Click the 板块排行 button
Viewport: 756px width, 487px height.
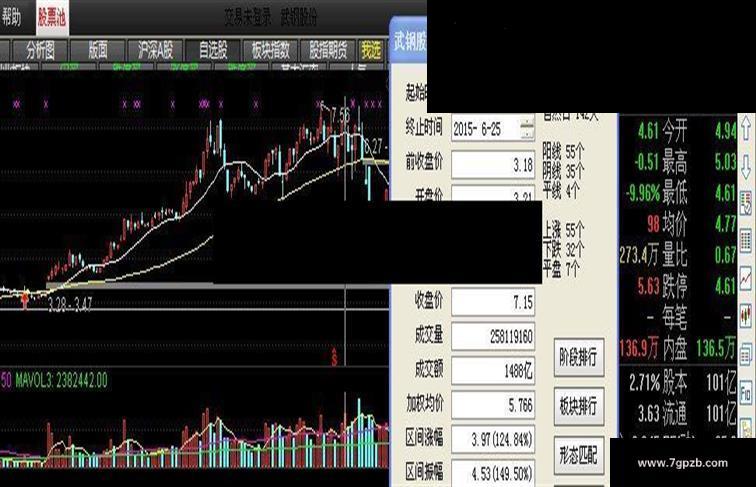(x=579, y=406)
